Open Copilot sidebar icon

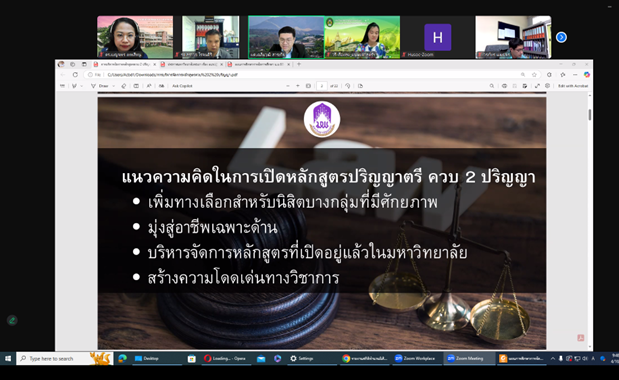pos(587,75)
